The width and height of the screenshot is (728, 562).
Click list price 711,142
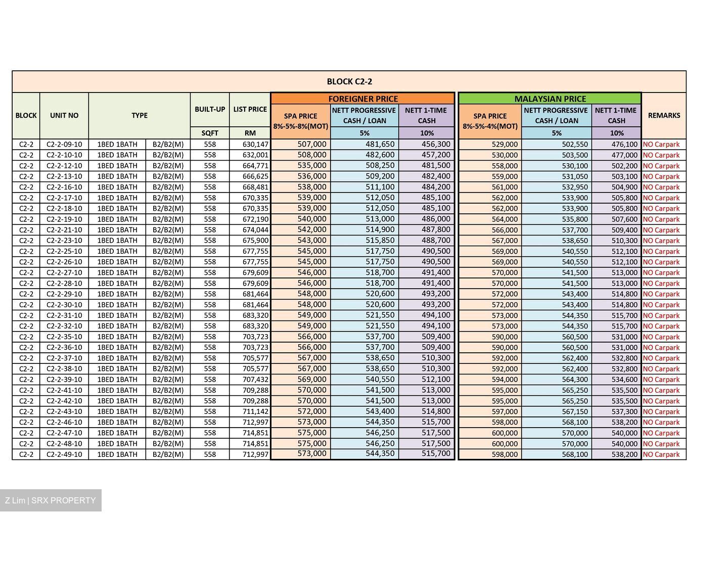click(255, 411)
